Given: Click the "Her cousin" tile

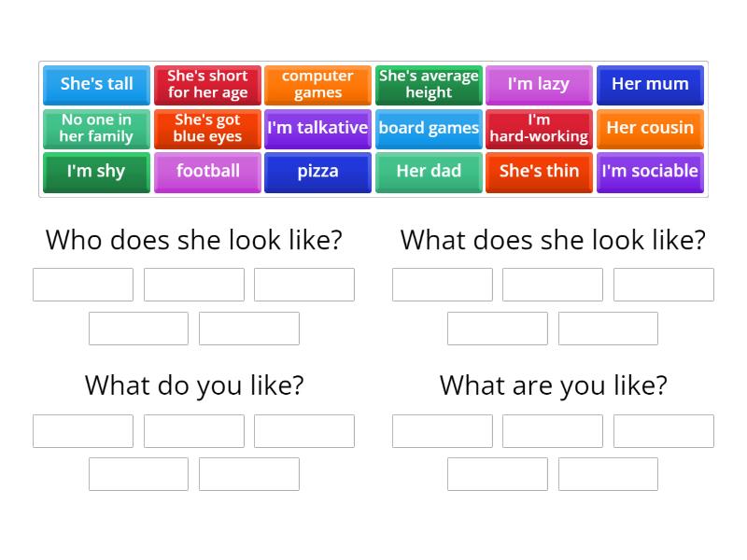Looking at the screenshot, I should (650, 128).
